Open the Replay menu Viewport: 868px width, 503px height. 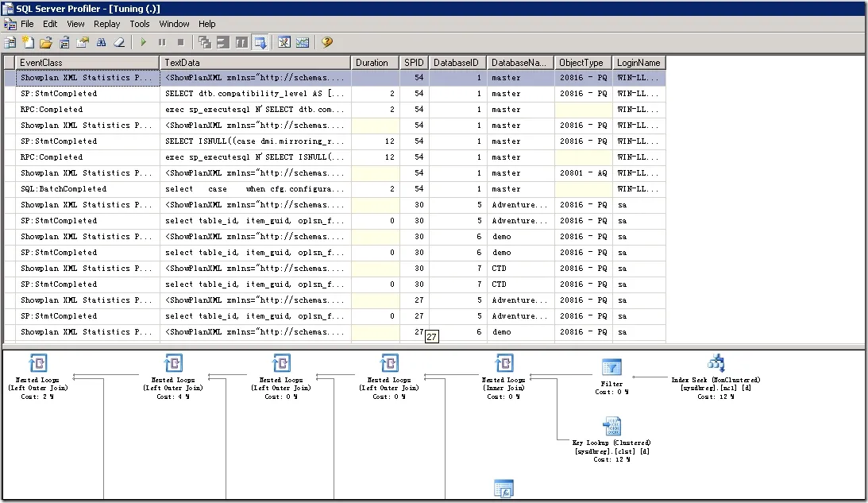click(106, 24)
